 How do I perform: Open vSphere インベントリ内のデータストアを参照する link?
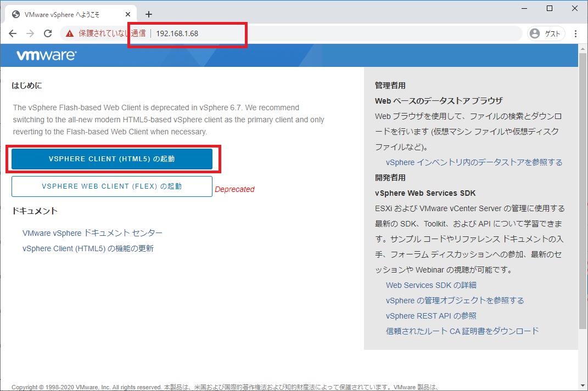tap(474, 162)
